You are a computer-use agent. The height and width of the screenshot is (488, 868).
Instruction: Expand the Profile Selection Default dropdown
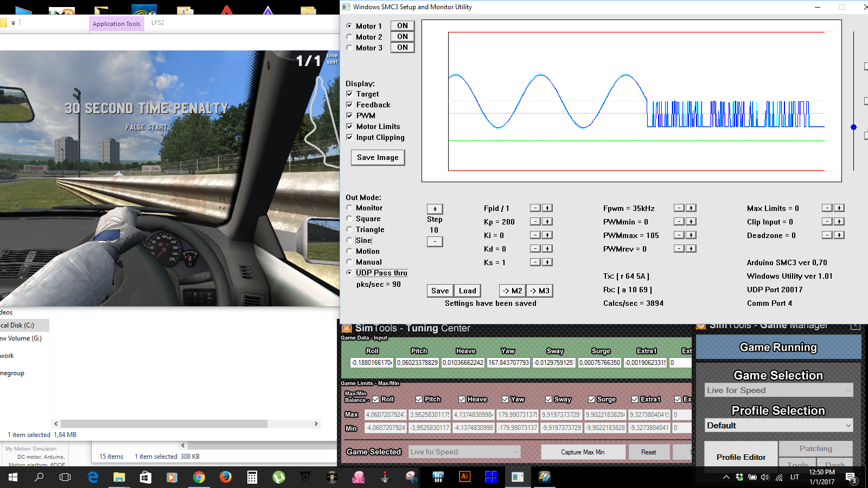pos(778,426)
